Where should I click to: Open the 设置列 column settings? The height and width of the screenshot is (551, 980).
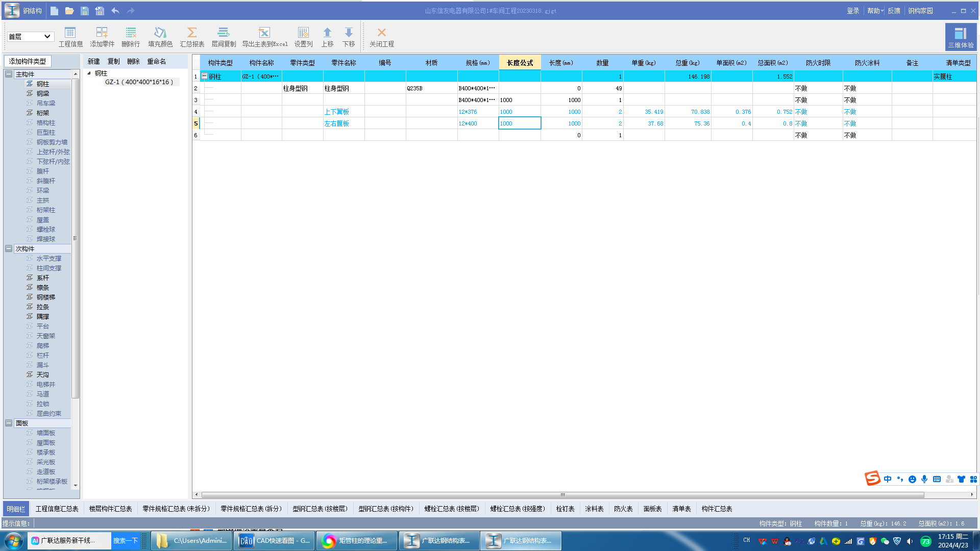coord(303,37)
